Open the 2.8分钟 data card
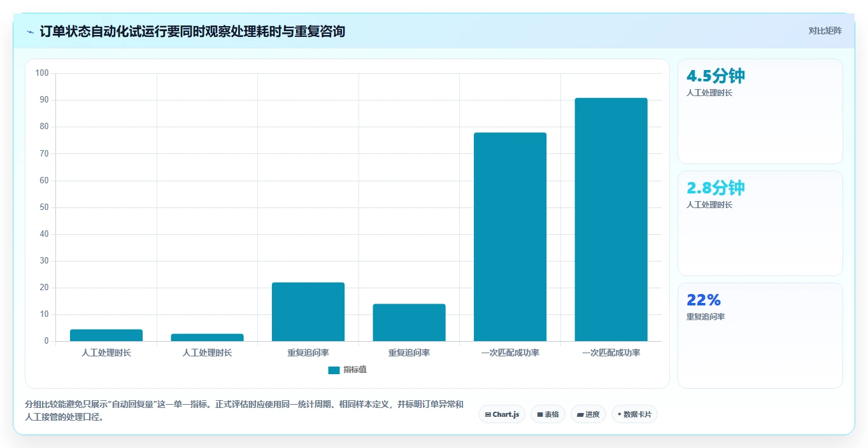868x448 pixels. (x=760, y=223)
